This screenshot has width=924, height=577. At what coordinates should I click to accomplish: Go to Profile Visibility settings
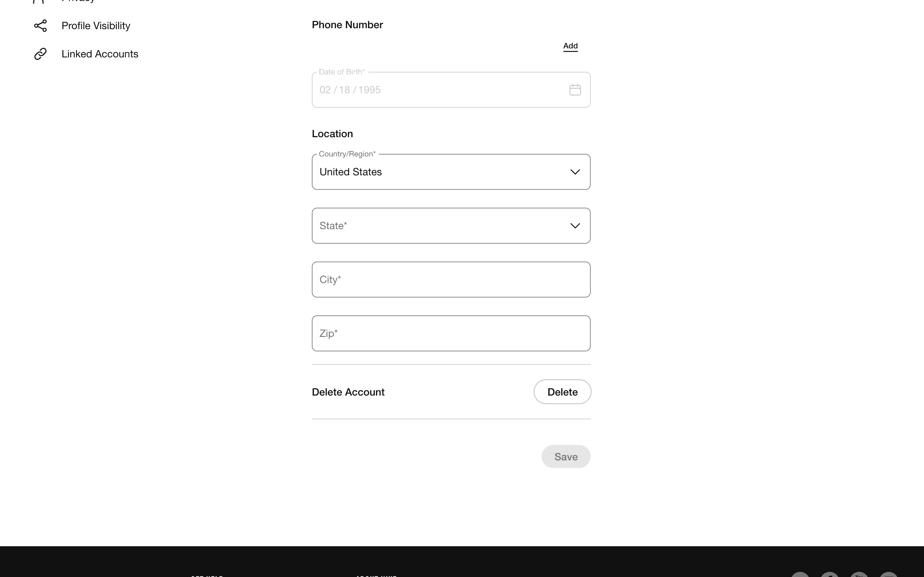pos(96,26)
